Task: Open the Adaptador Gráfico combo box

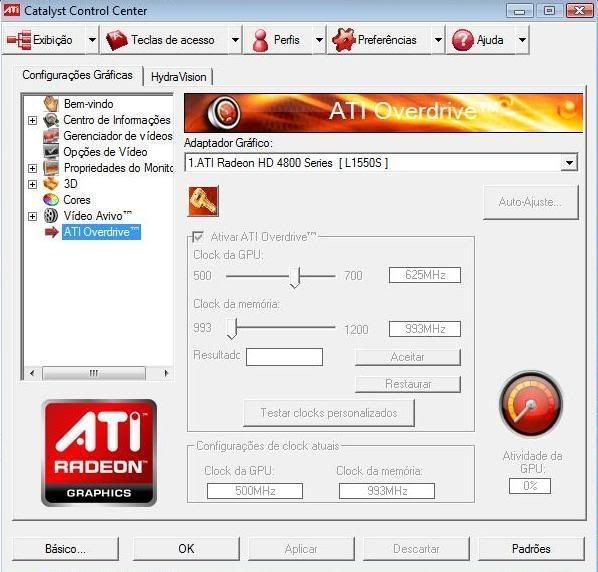Action: (381, 163)
